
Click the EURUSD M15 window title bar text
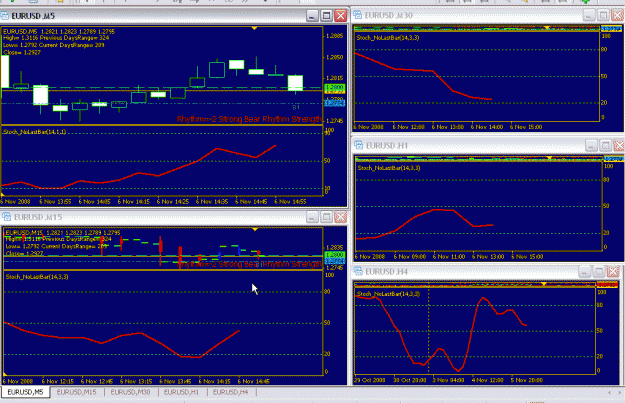(38, 217)
